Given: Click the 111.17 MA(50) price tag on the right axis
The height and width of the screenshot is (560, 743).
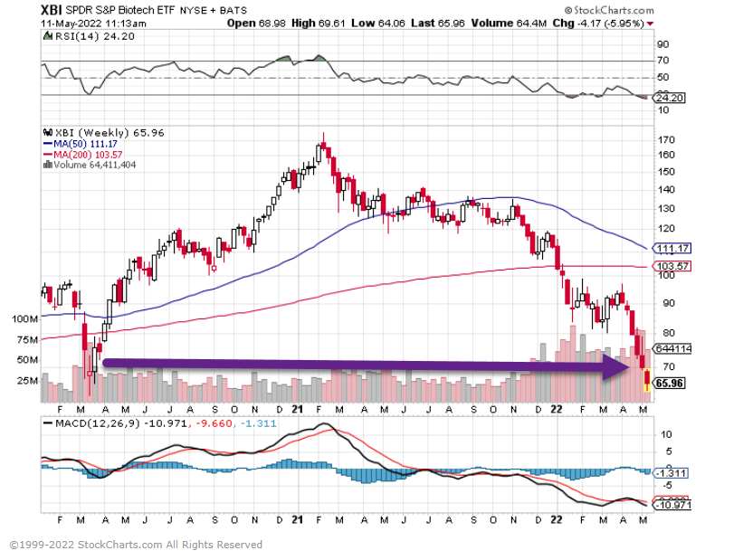Looking at the screenshot, I should click(672, 248).
